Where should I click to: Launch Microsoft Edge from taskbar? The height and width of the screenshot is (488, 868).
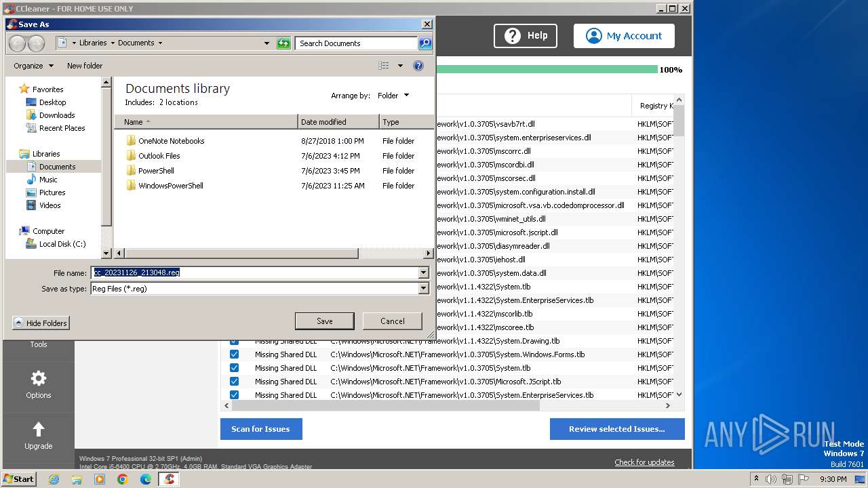tap(146, 479)
